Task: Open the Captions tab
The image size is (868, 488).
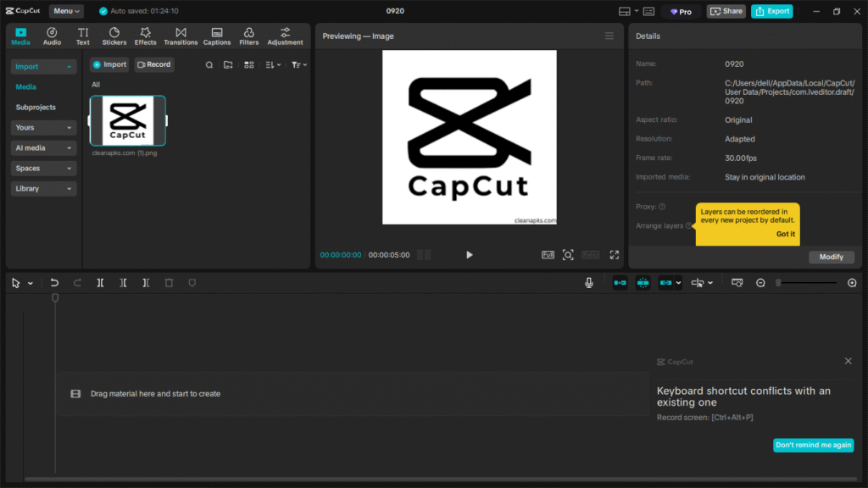Action: pos(217,36)
